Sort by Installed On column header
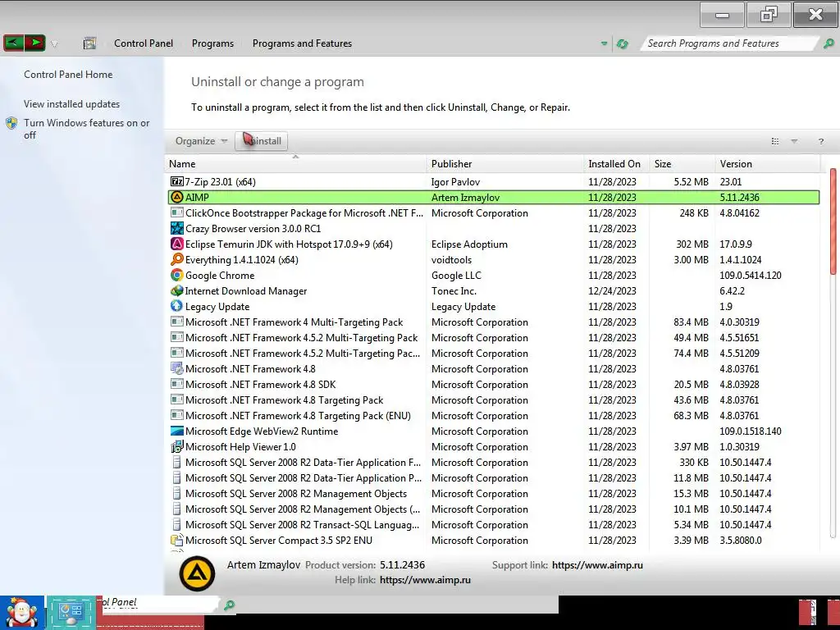The height and width of the screenshot is (630, 840). [x=617, y=164]
